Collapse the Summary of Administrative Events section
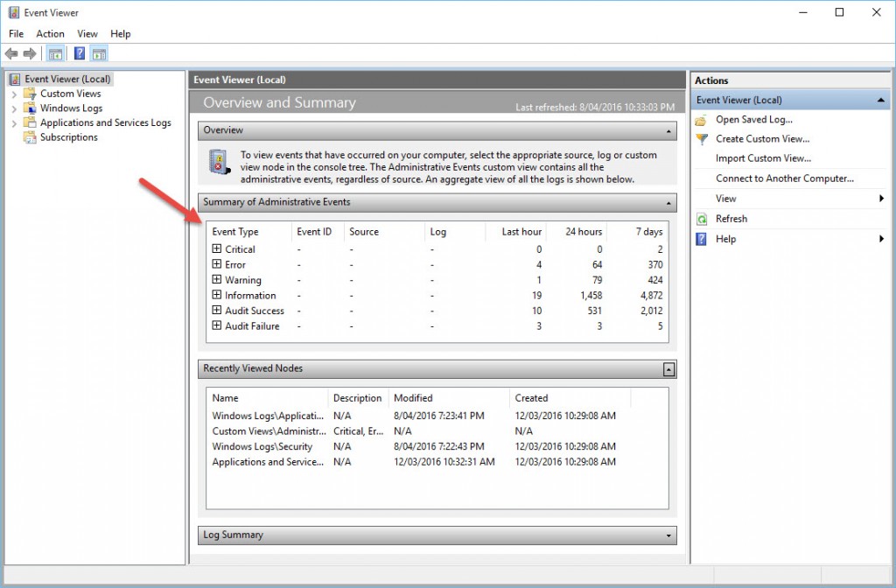This screenshot has height=588, width=896. pos(669,203)
